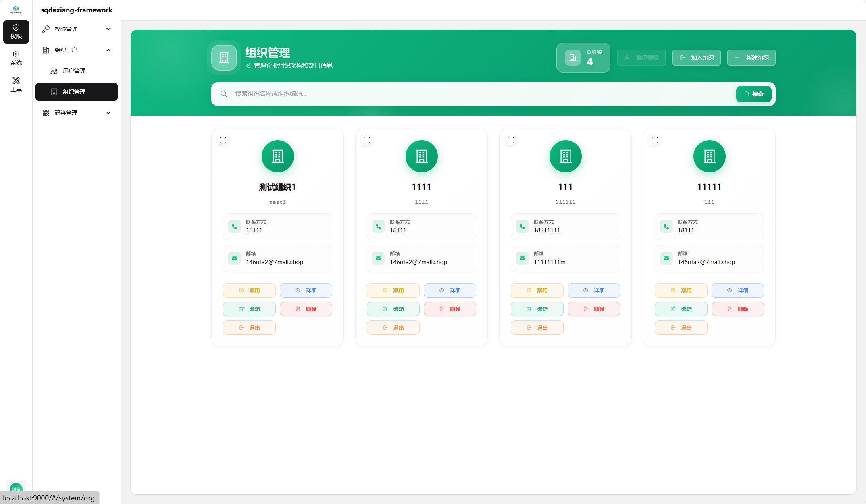Screen dimensions: 866x504
Task: Click the 加入组织 button
Action: pyautogui.click(x=696, y=58)
